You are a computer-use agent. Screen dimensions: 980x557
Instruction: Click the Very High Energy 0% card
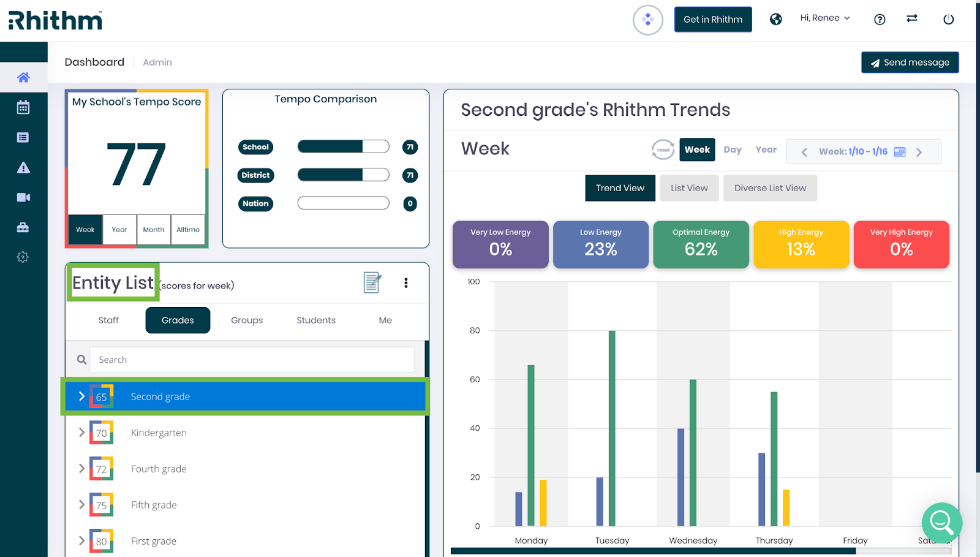(x=902, y=244)
